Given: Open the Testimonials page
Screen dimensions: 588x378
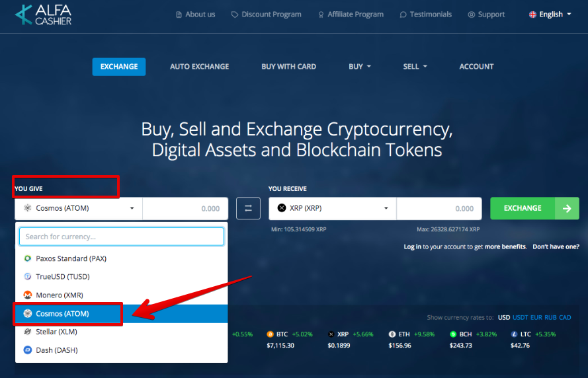Looking at the screenshot, I should 426,15.
